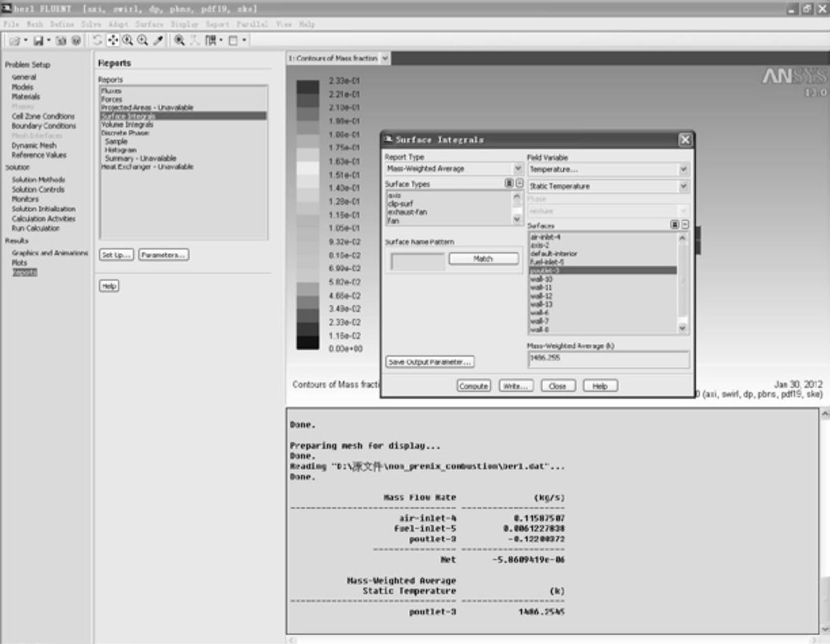Select Models in navigation tree
830x644 pixels.
[x=23, y=87]
